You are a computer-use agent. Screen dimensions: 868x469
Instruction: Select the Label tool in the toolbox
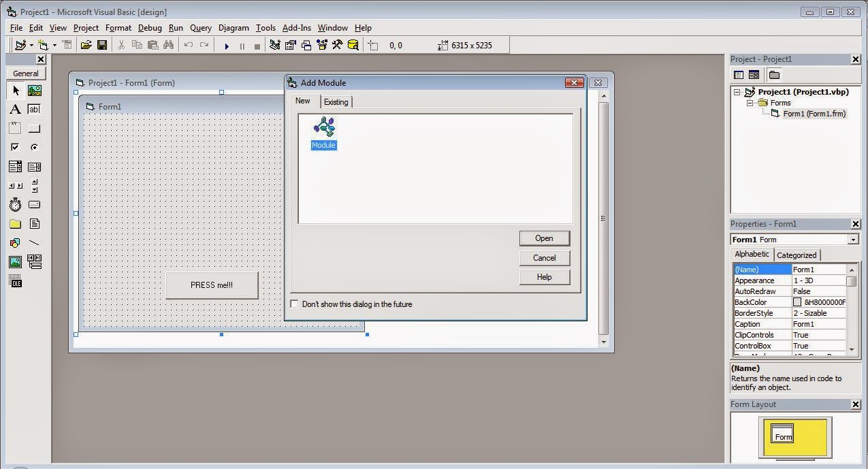[x=16, y=109]
